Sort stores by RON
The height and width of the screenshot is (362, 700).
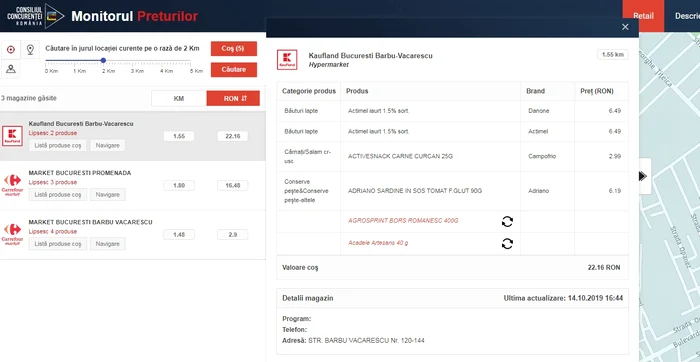click(x=233, y=98)
